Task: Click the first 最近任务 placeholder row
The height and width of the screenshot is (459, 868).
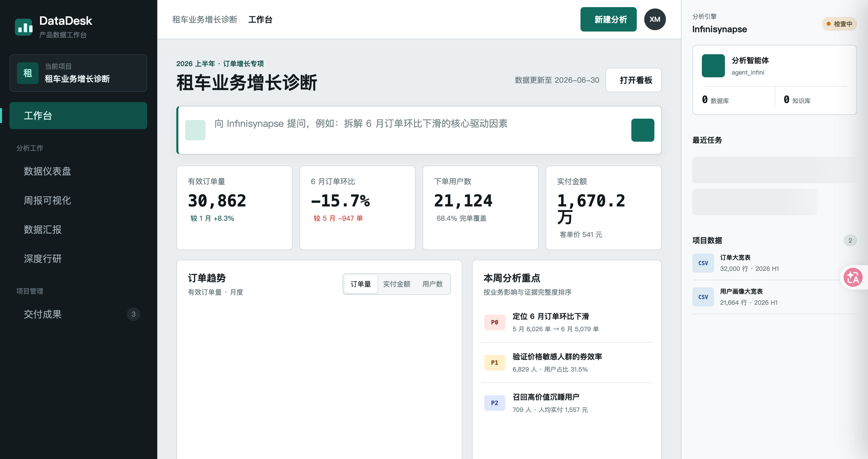Action: point(775,170)
